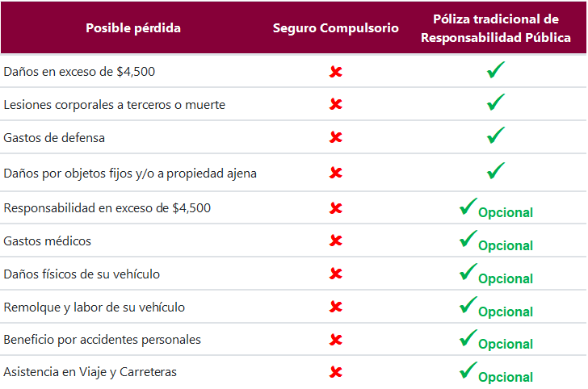Click the Gastos de defensa row label
588x389 pixels.
[x=54, y=138]
